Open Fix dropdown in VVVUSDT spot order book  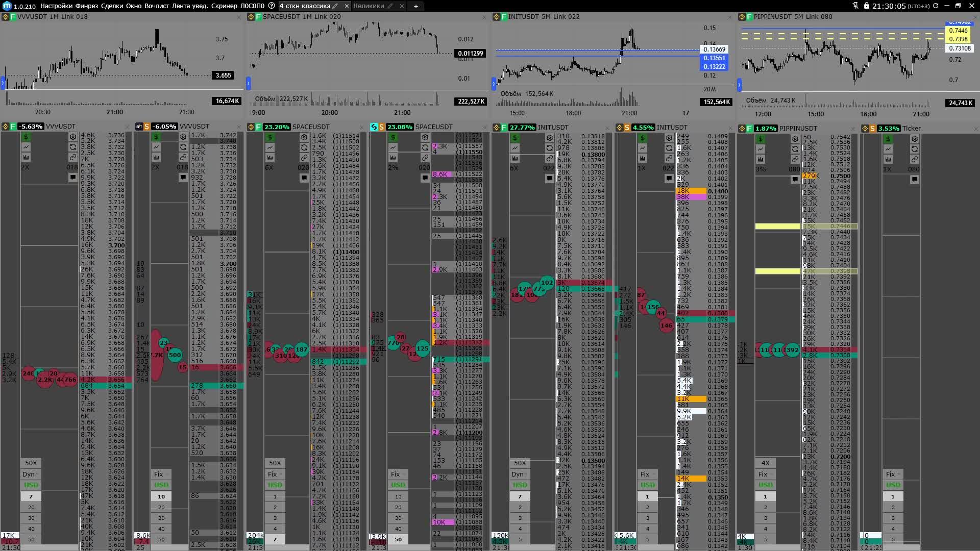(161, 474)
